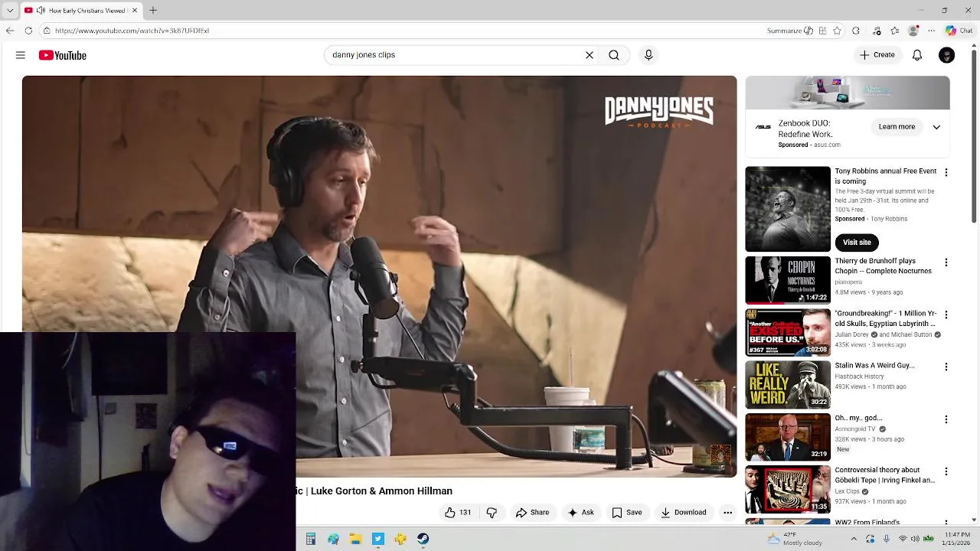Open options for Göbekli Tepe video
980x551 pixels.
(946, 472)
